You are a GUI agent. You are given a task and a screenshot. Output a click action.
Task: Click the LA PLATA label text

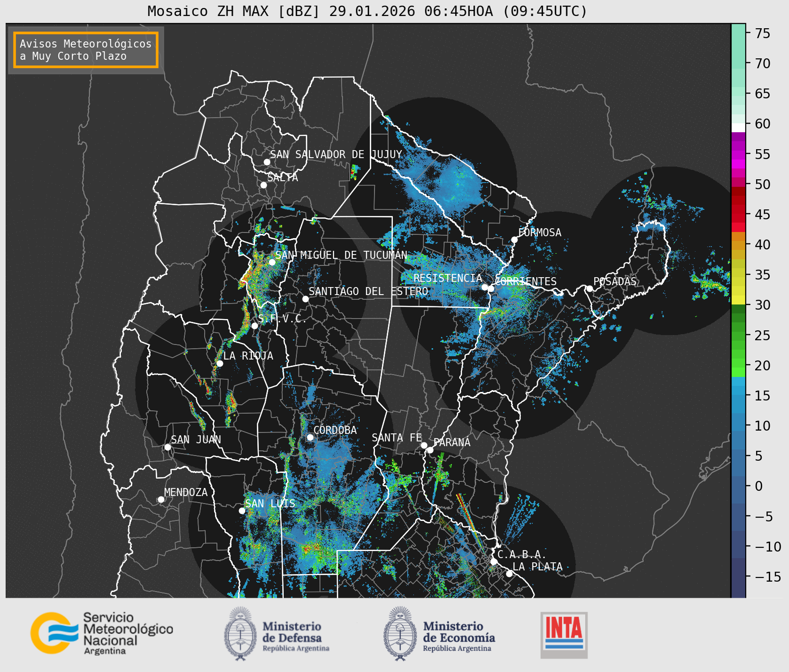click(537, 567)
